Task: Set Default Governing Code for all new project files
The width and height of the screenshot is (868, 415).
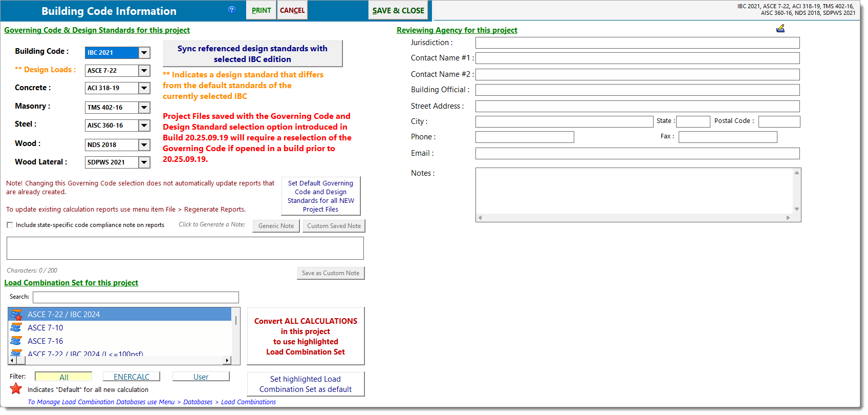Action: tap(321, 196)
